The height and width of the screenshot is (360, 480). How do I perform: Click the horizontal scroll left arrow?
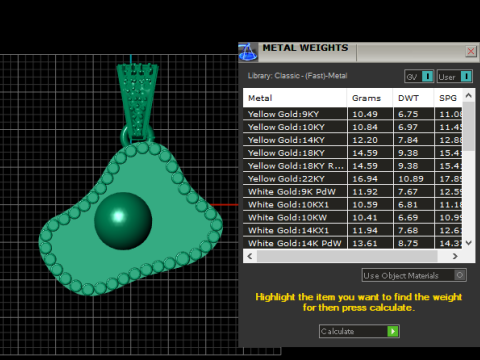point(250,256)
